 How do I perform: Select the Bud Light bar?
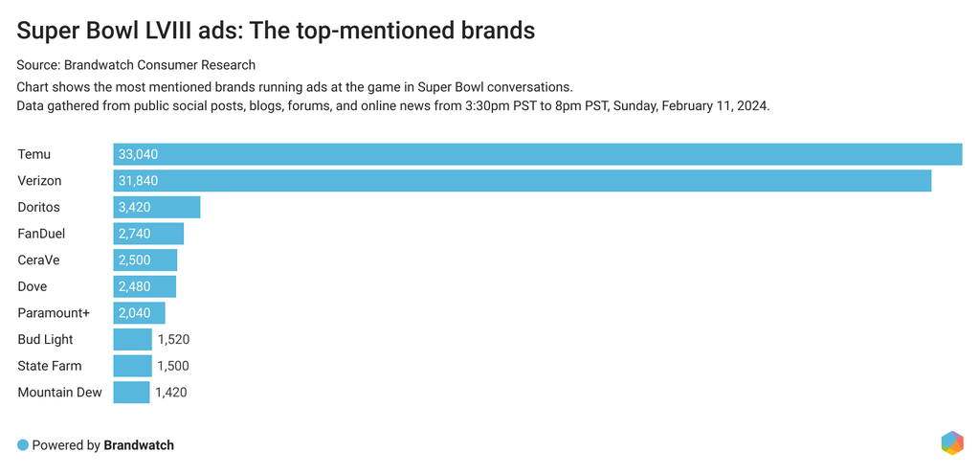[132, 339]
